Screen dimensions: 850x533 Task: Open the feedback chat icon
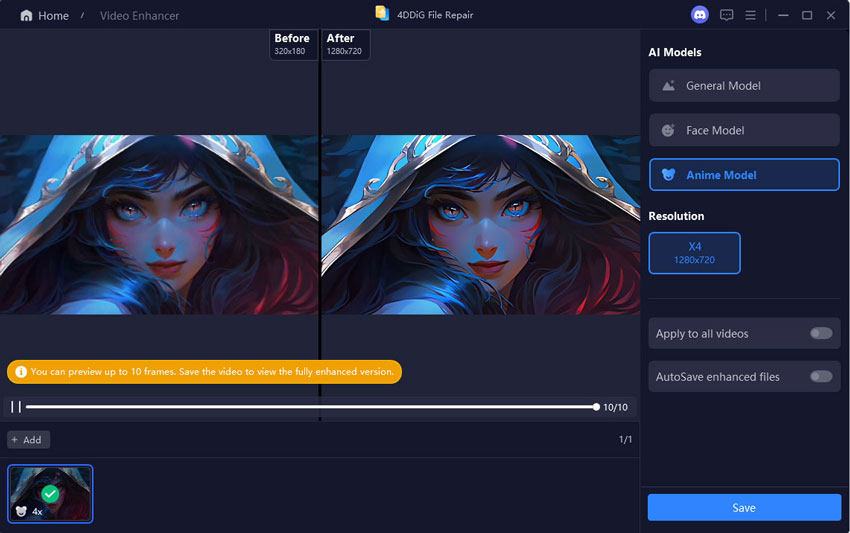coord(726,15)
